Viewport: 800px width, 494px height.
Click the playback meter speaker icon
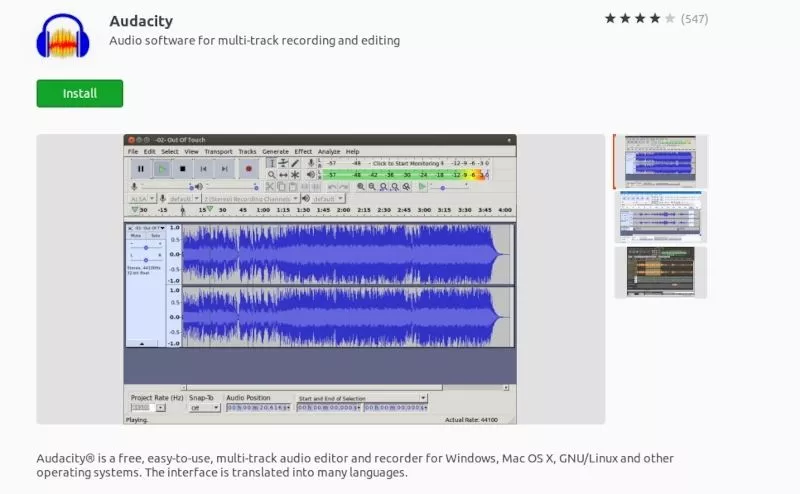(311, 175)
